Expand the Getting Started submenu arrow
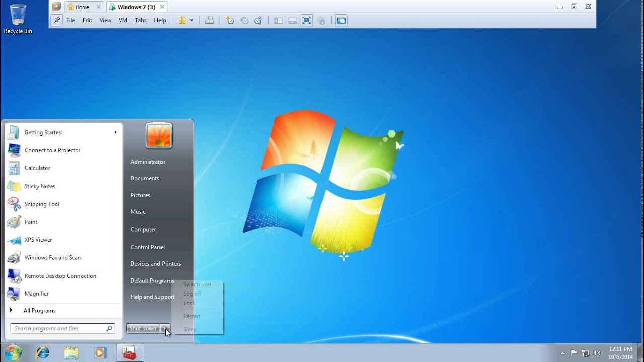 [x=115, y=132]
